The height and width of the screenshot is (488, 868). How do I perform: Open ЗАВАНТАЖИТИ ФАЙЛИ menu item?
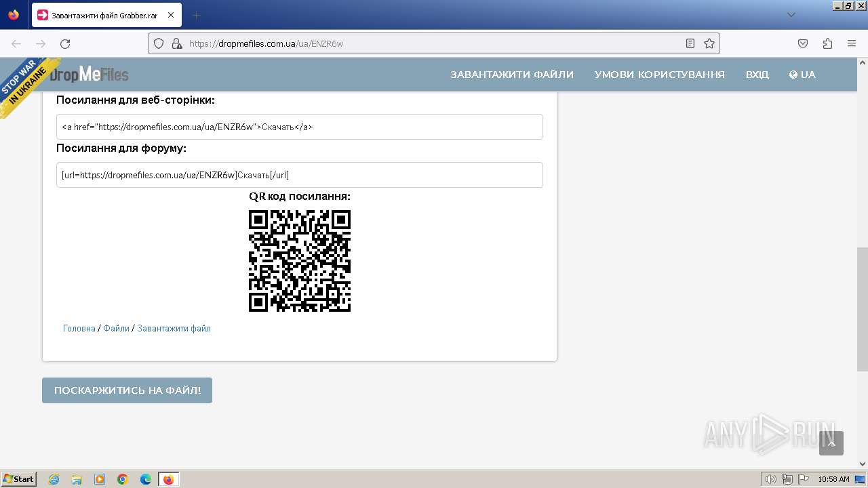point(512,75)
